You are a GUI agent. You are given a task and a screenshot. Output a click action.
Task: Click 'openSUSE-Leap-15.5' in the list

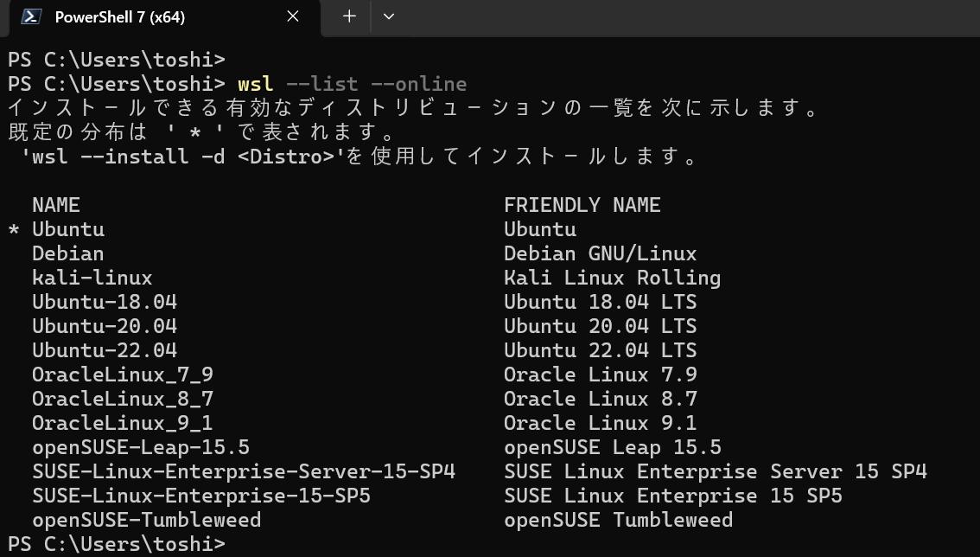click(141, 447)
